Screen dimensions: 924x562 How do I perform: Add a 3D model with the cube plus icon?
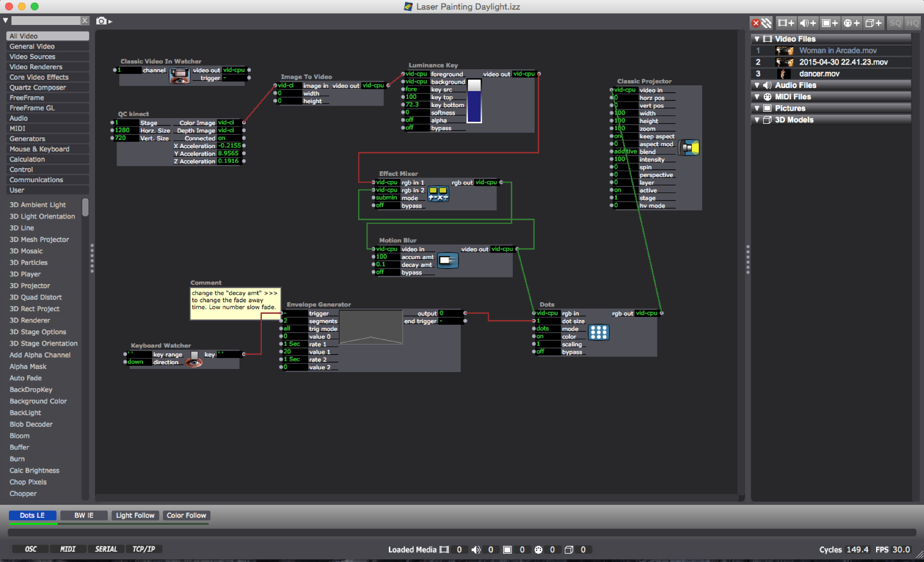point(874,23)
